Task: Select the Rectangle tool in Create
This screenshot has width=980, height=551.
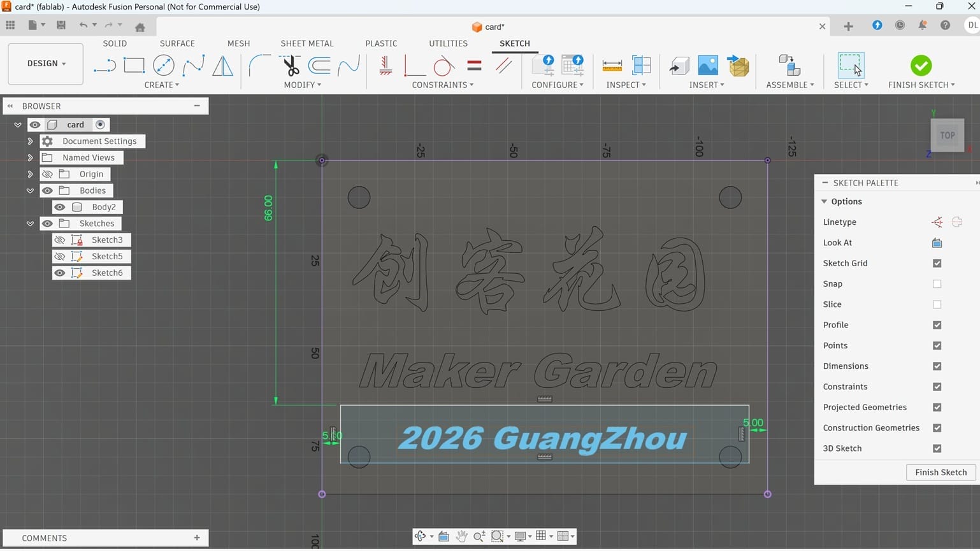Action: 133,64
